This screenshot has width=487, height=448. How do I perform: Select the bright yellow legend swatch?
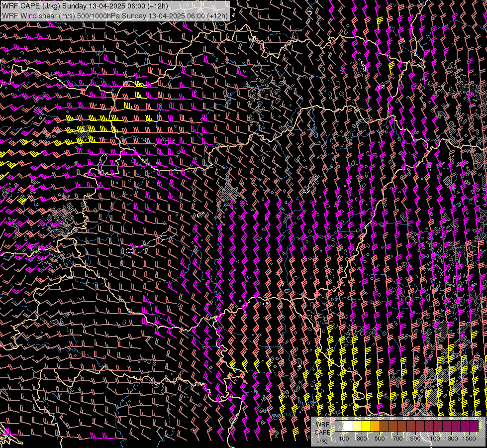(x=367, y=426)
